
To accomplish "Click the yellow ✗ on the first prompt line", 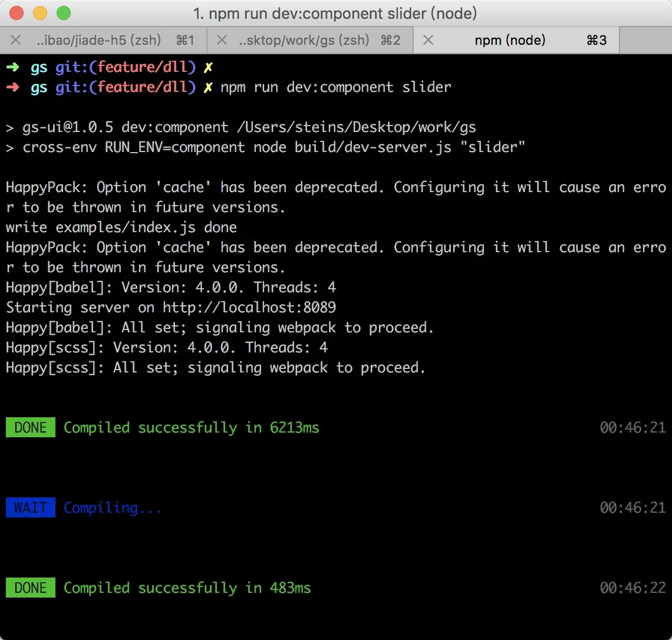I will [x=208, y=67].
